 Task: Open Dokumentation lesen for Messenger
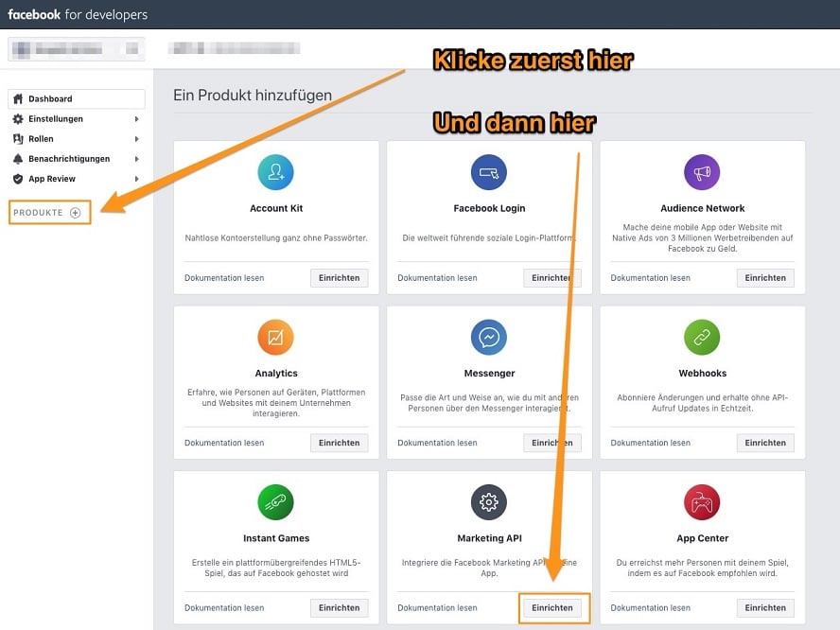[437, 443]
